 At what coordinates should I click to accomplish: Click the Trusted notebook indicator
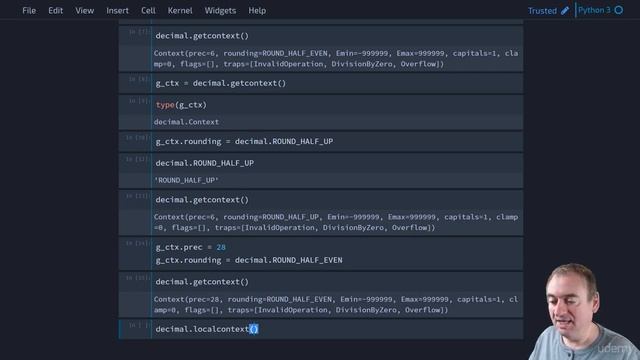542,11
